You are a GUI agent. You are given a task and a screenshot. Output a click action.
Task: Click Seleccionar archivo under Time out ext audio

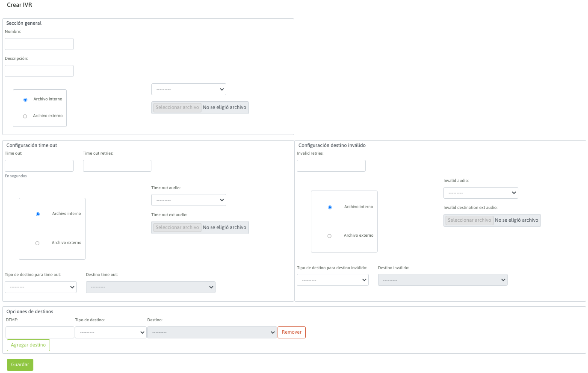[177, 227]
